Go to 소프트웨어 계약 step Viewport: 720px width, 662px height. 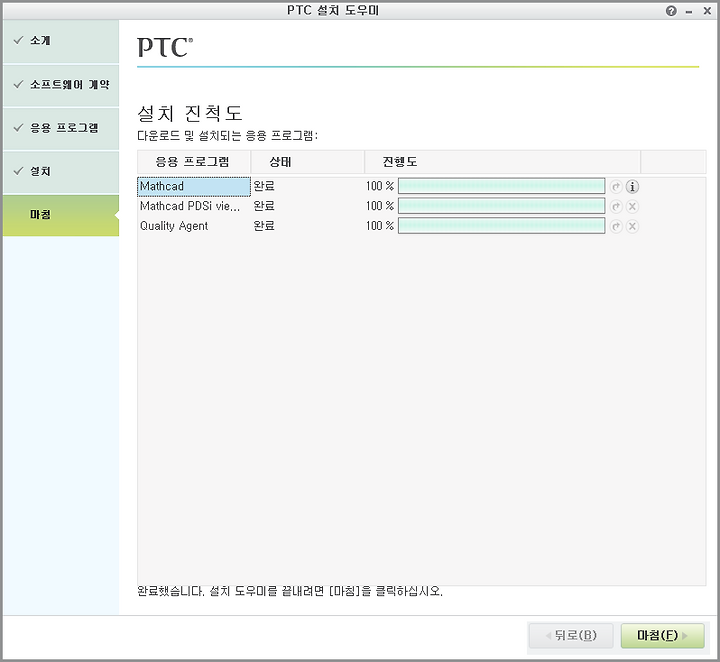click(61, 85)
